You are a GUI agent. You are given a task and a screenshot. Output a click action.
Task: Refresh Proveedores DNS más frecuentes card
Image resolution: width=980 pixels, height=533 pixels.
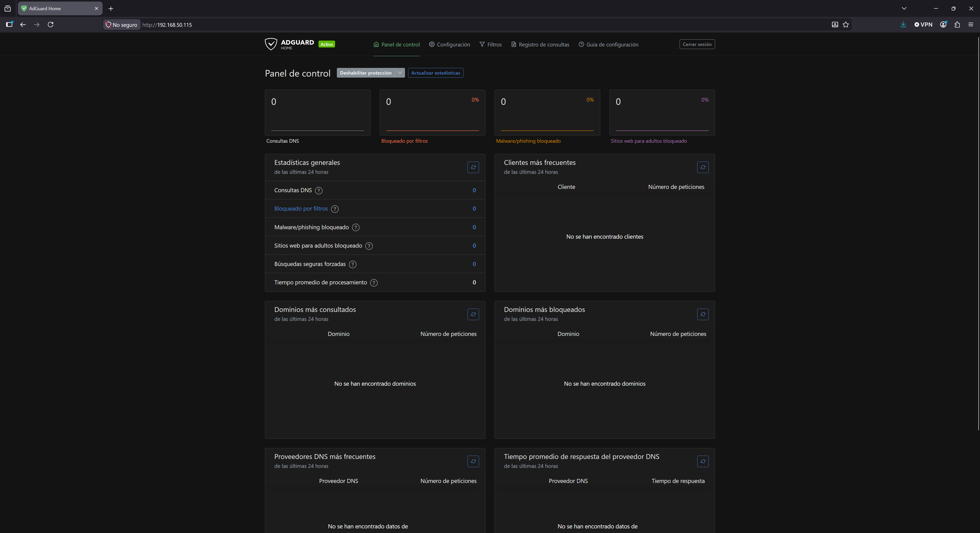coord(473,461)
